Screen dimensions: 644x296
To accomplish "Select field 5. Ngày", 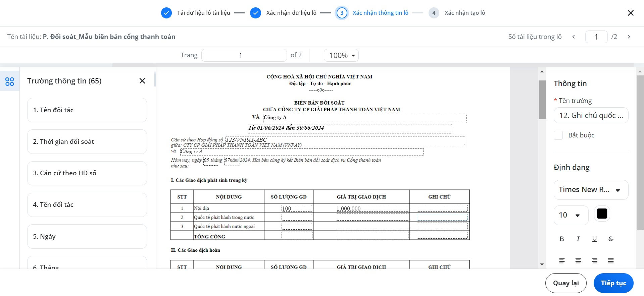I will point(87,236).
